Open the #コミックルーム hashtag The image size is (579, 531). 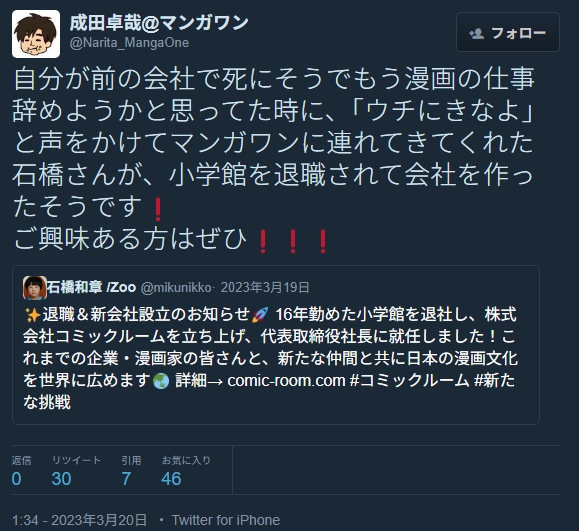pyautogui.click(x=409, y=381)
